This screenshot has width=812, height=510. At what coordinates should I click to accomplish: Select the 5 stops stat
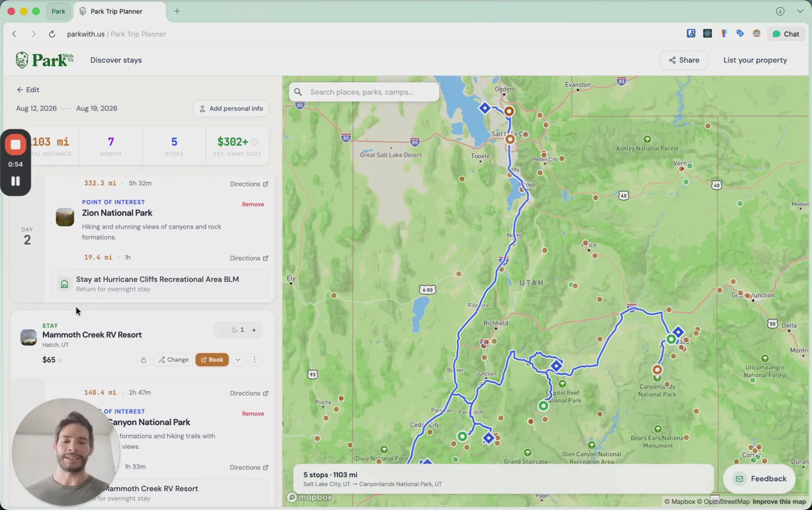(x=174, y=146)
